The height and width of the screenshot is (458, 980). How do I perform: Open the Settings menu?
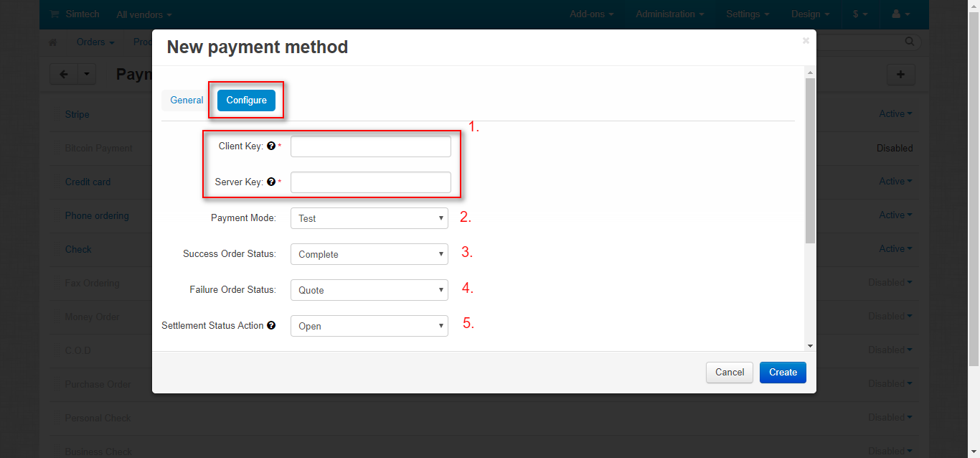pyautogui.click(x=748, y=14)
